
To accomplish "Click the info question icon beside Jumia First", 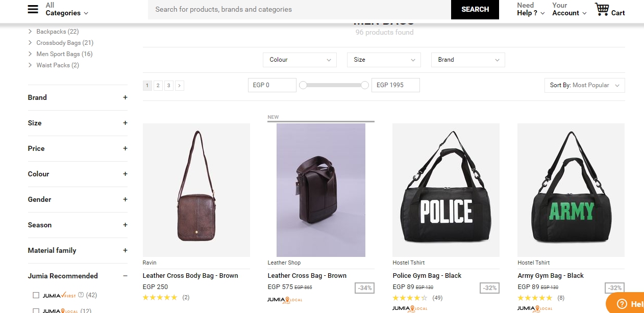I will pos(81,295).
